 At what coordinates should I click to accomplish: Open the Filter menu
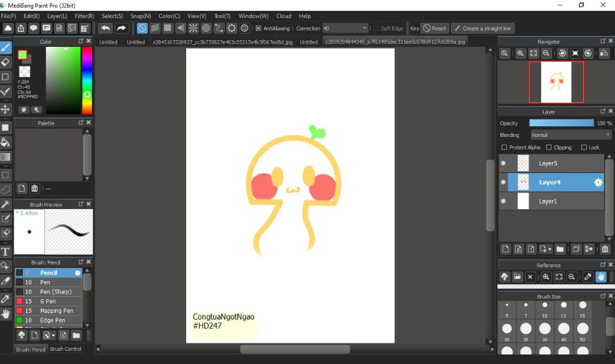(x=84, y=16)
